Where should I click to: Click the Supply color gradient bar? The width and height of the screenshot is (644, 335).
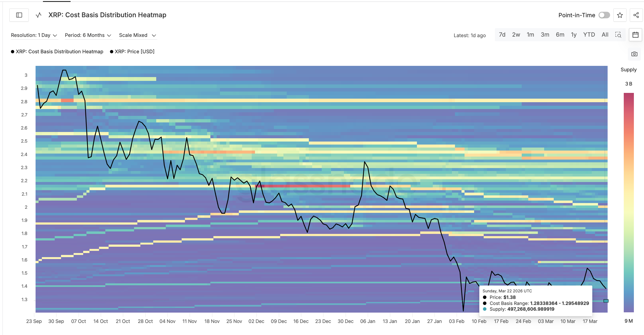point(628,202)
